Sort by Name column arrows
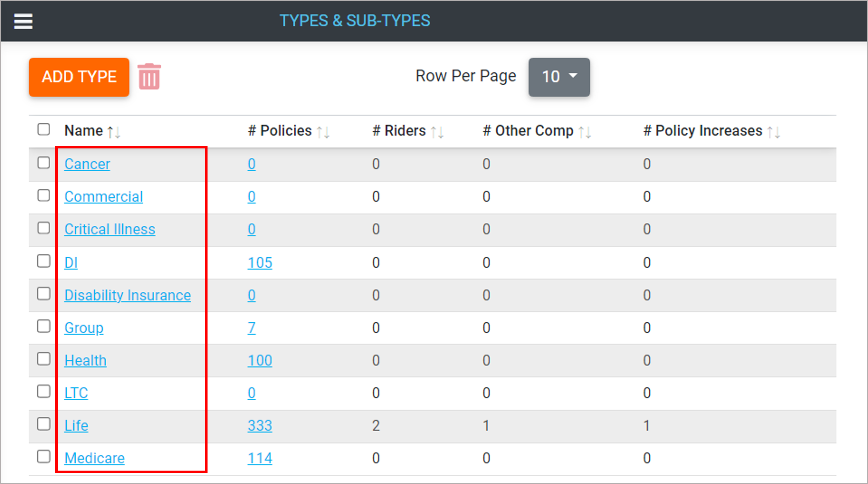 (114, 132)
